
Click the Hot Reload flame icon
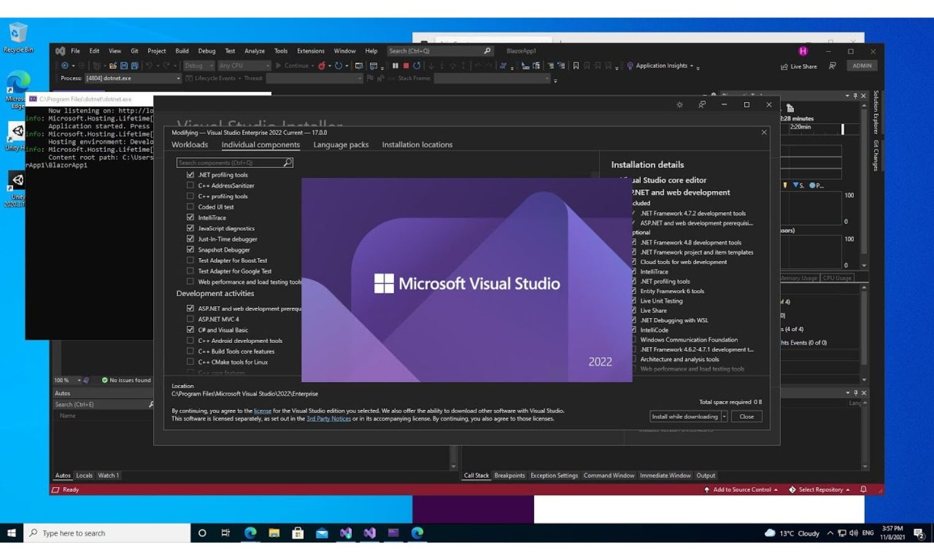pos(322,65)
